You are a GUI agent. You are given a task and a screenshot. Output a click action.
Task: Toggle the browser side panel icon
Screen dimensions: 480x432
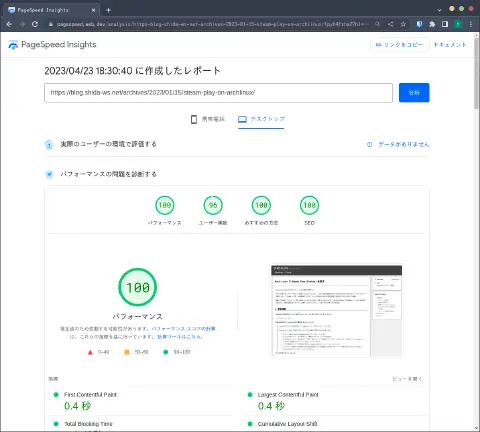click(445, 24)
